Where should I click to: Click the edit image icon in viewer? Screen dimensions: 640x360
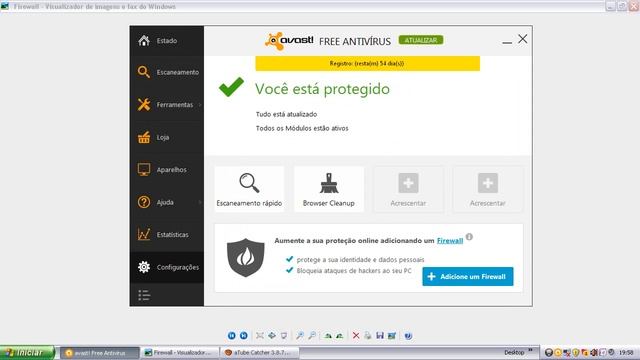coord(392,336)
